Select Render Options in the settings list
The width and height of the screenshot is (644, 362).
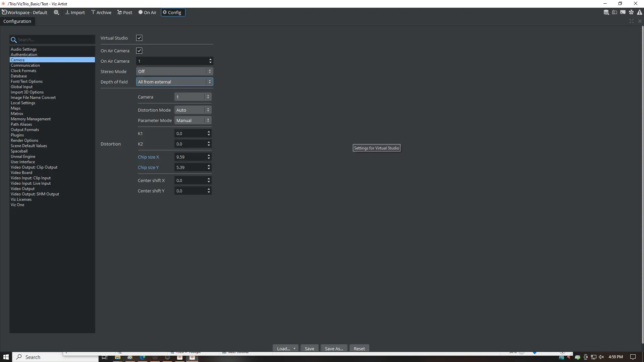coord(24,140)
